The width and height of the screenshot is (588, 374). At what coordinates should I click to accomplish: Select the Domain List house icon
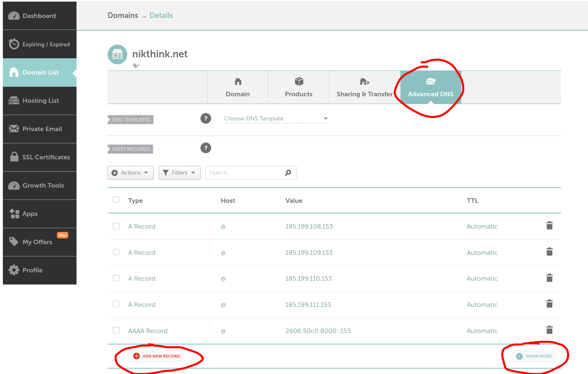coord(14,72)
